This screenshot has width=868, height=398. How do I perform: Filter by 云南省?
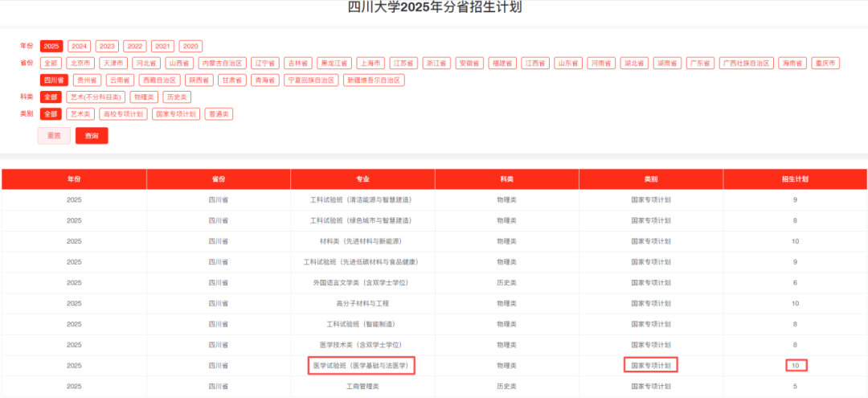coord(120,80)
